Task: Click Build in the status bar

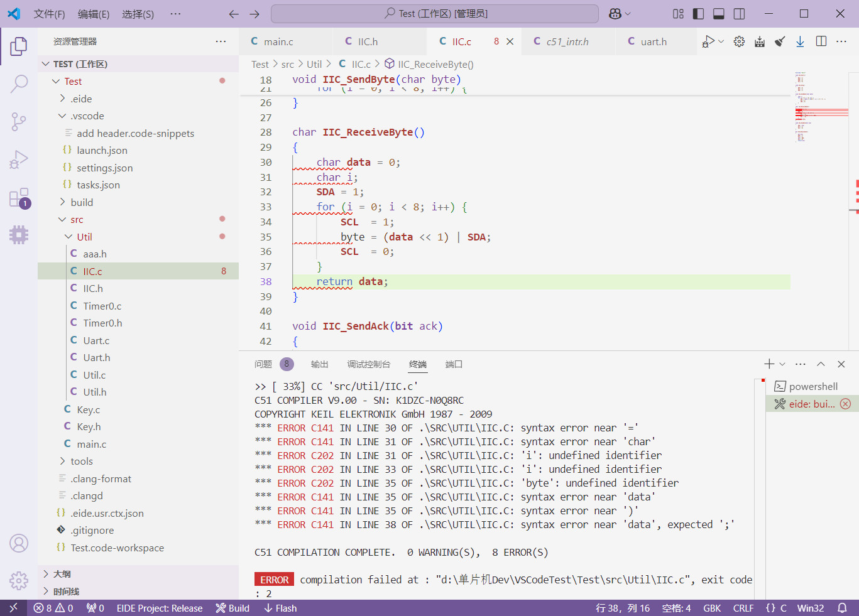Action: point(233,608)
